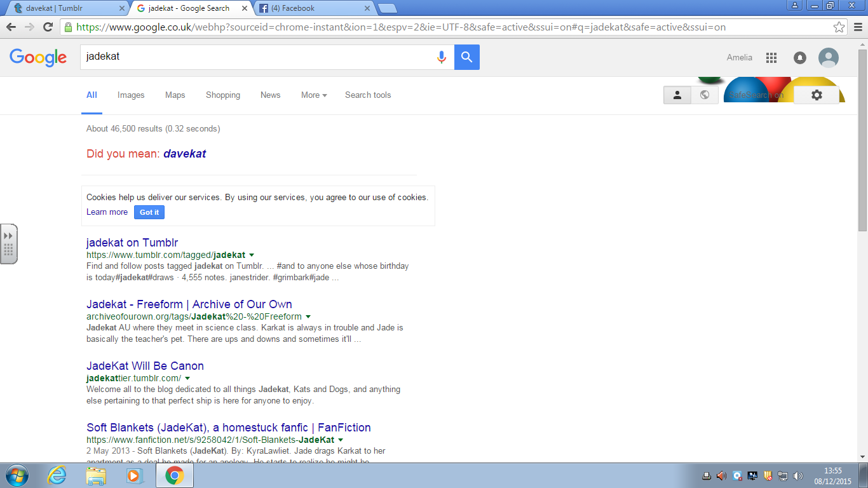Open the printer tray icon
868x488 pixels.
point(706,476)
